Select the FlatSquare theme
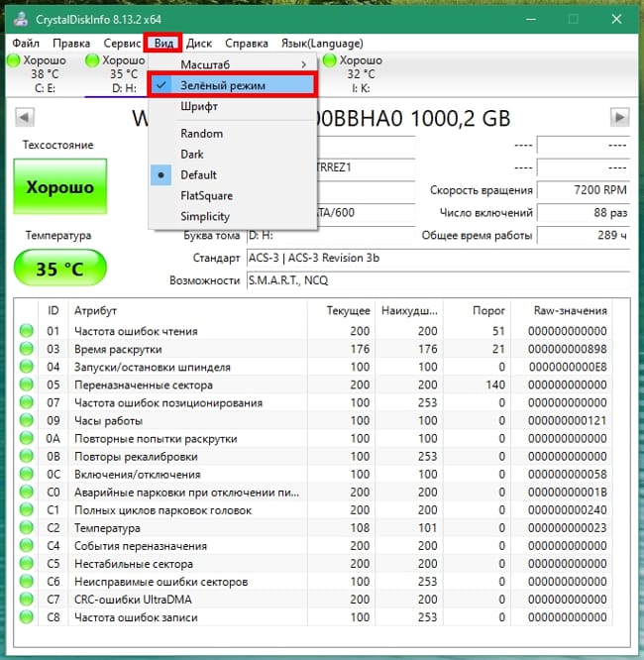This screenshot has height=660, width=644. coord(233,196)
